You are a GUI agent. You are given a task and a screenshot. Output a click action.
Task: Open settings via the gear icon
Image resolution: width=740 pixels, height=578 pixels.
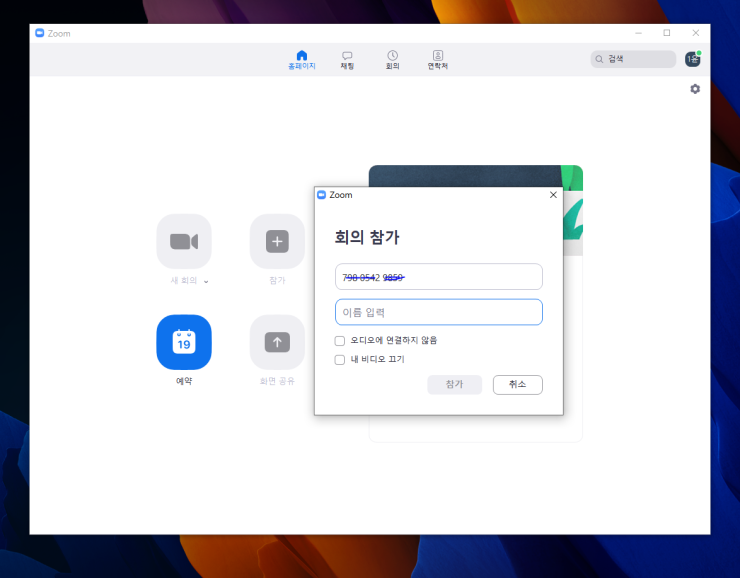pyautogui.click(x=695, y=89)
